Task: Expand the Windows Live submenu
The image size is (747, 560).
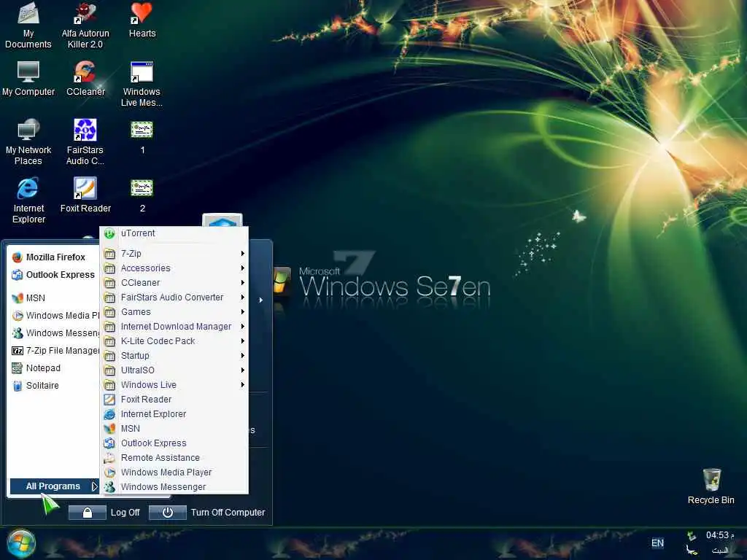Action: click(174, 385)
